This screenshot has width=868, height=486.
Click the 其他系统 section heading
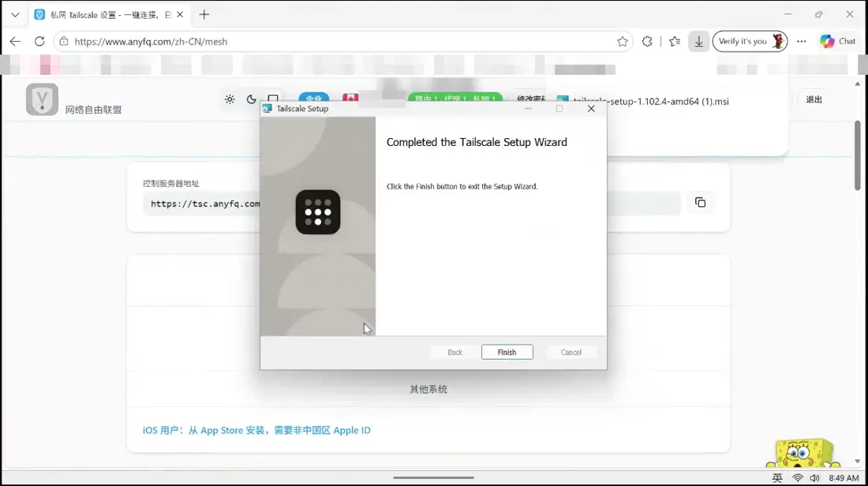(x=428, y=389)
